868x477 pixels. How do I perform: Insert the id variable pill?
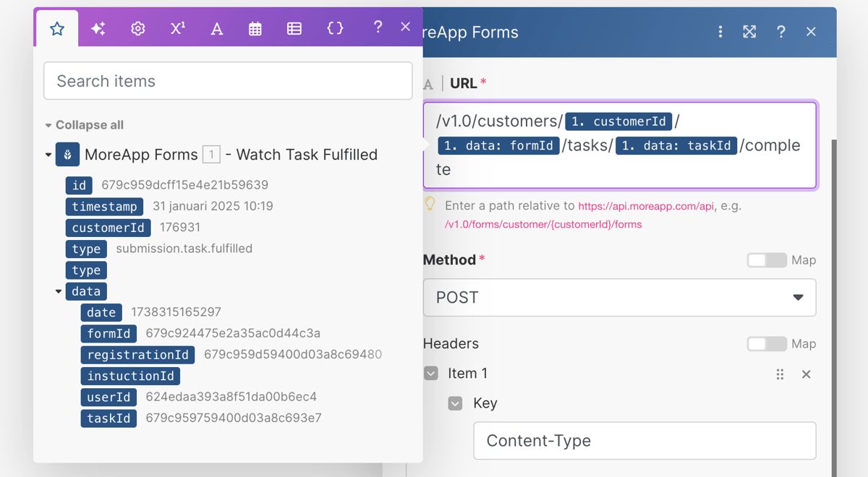coord(79,185)
